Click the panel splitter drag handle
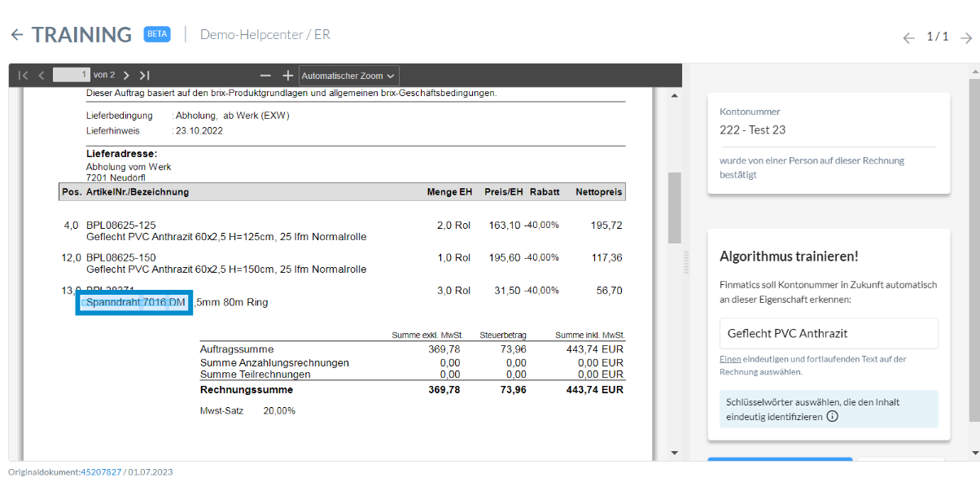This screenshot has height=482, width=980. pyautogui.click(x=686, y=262)
